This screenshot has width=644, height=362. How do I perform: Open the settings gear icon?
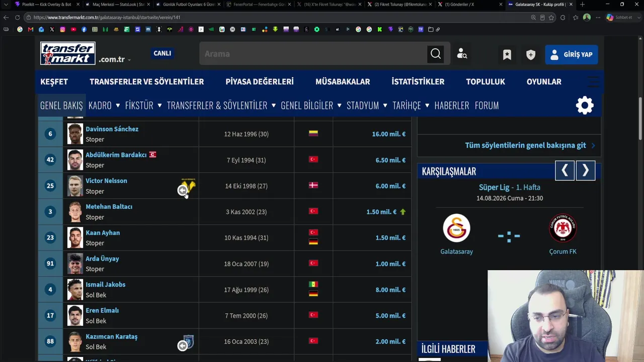click(x=585, y=105)
